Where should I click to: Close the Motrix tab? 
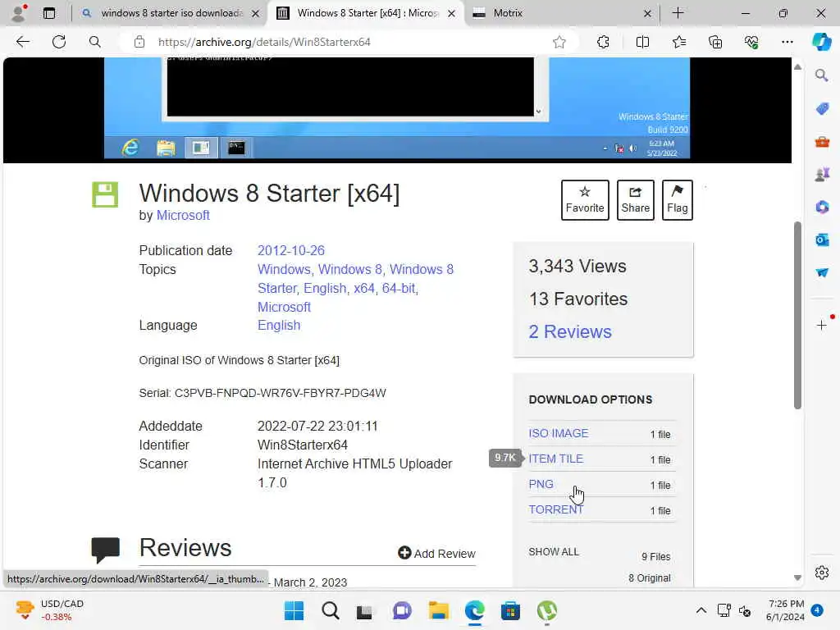[x=647, y=13]
